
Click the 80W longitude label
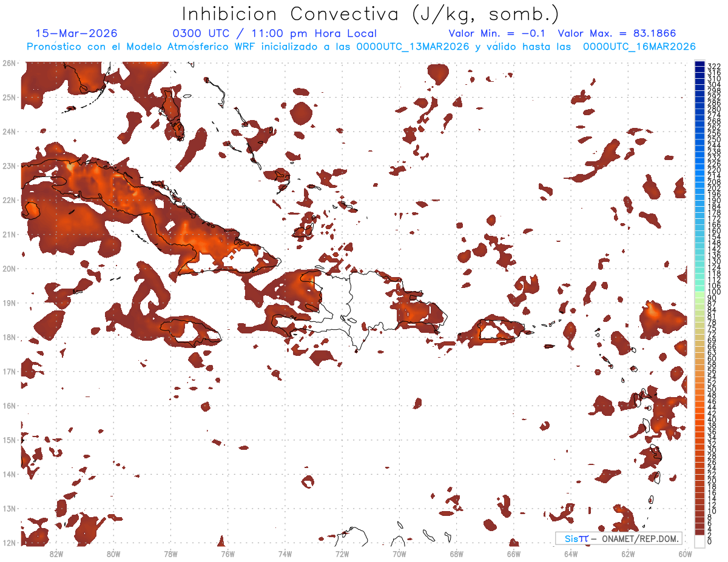tap(113, 554)
